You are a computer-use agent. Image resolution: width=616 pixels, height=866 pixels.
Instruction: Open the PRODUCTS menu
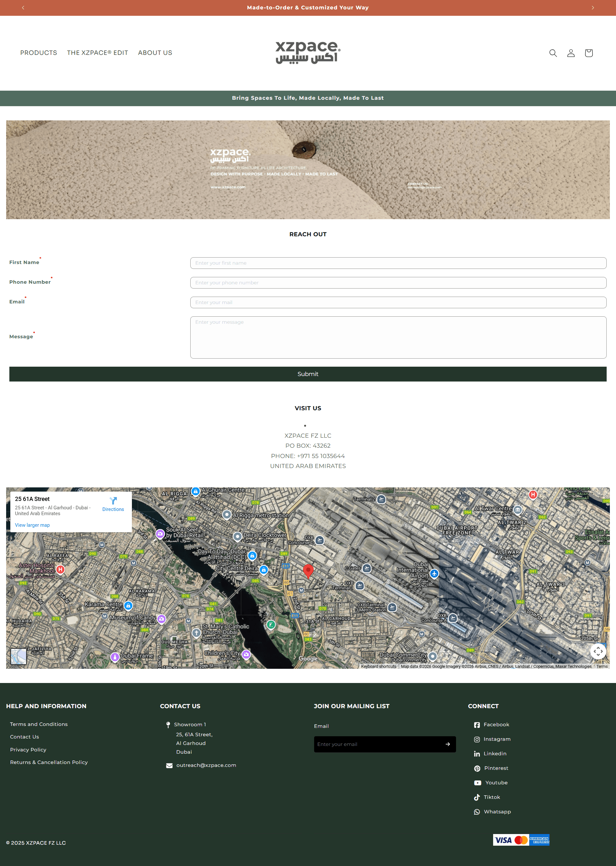39,53
